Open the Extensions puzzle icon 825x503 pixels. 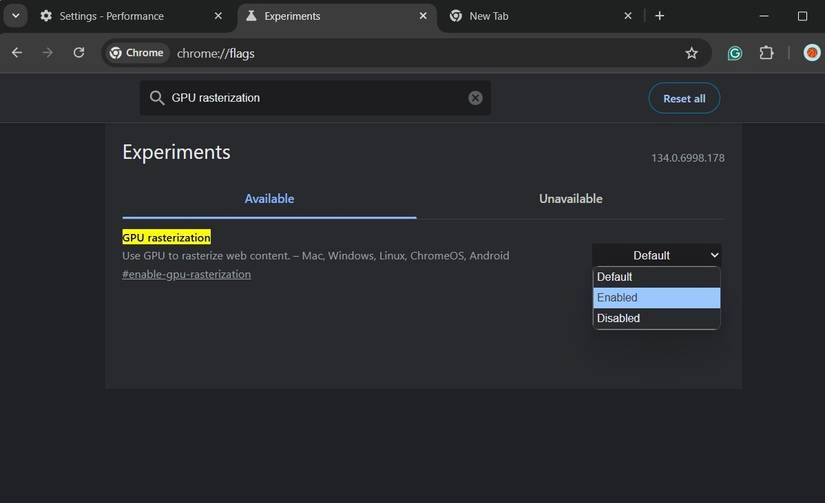coord(767,53)
